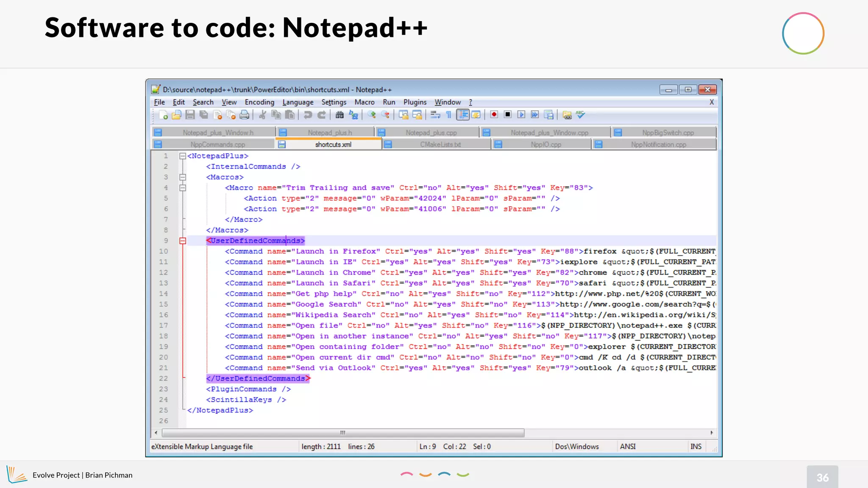Click the Zoom In magnifier icon
Image resolution: width=868 pixels, height=488 pixels.
[x=372, y=115]
